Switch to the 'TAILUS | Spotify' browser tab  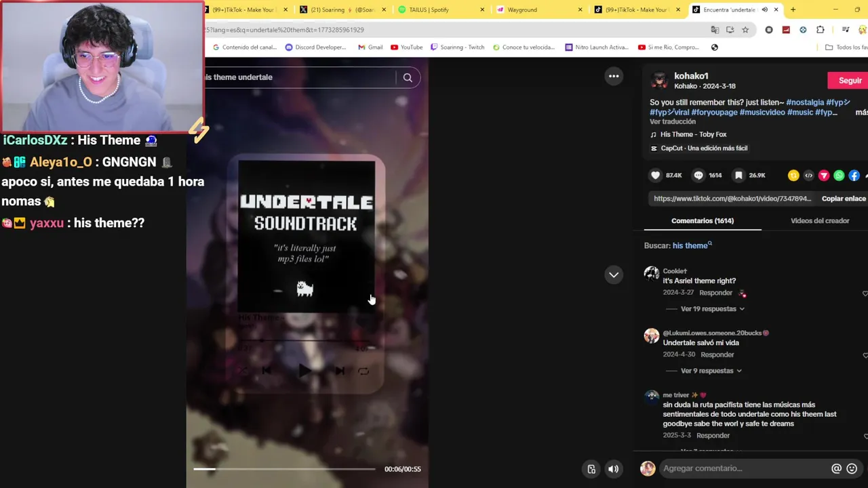click(442, 9)
